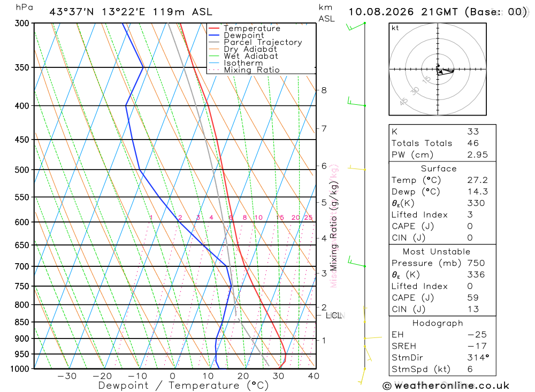Click the yellow wind barb at 500 hPa
Screen dimensions: 535x392
(x=356, y=167)
